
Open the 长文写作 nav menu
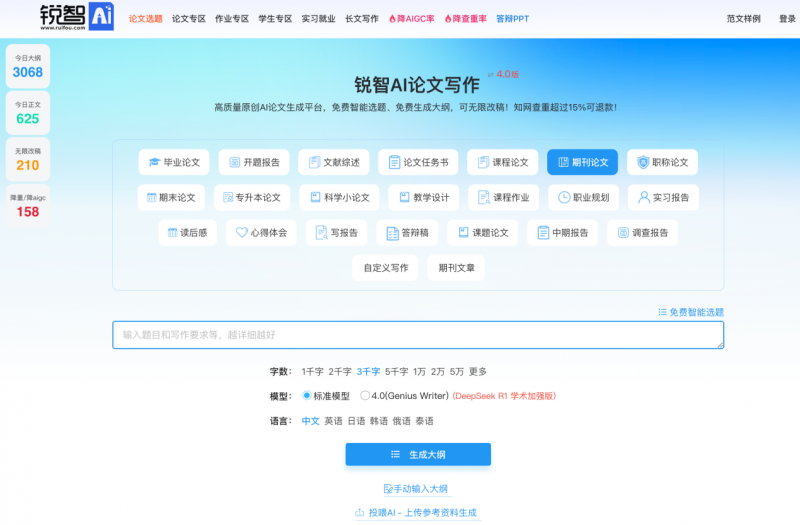(362, 19)
